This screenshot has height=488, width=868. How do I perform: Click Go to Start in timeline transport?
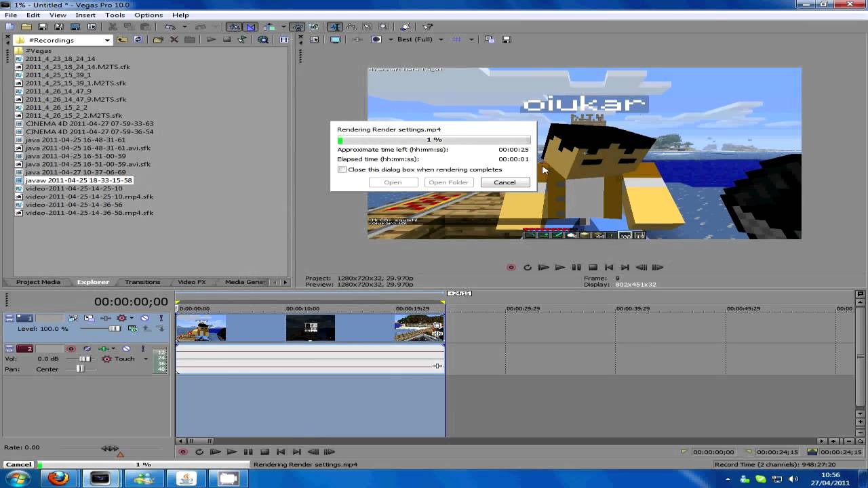281,451
